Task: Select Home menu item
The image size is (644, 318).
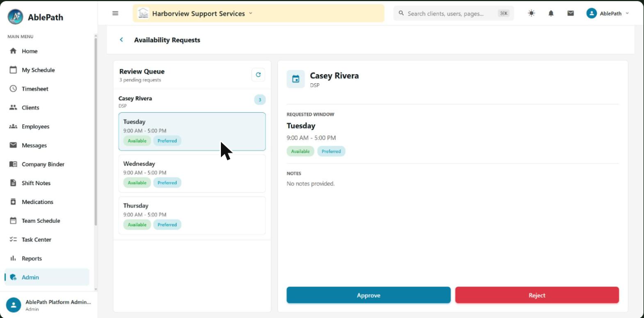Action: tap(47, 51)
